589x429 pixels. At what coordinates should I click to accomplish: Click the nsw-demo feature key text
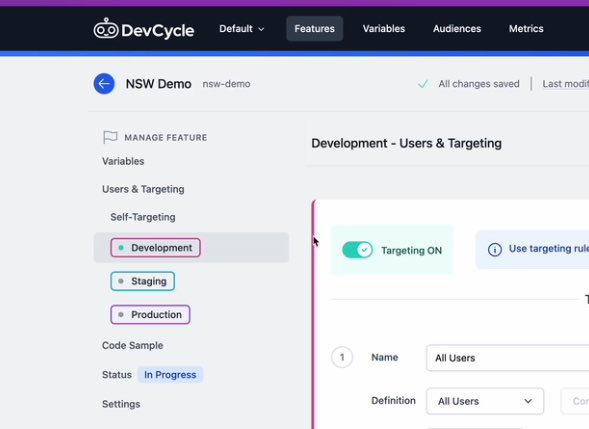[x=227, y=84]
